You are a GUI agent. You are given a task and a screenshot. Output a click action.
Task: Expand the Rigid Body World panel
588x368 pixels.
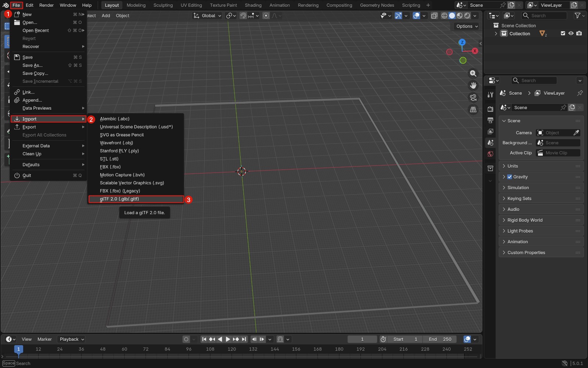[541, 220]
